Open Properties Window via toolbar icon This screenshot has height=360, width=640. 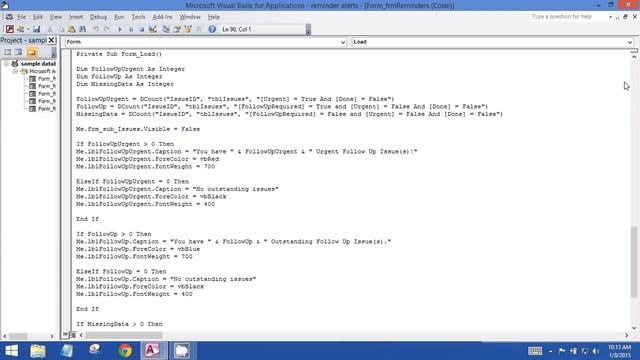(x=177, y=29)
